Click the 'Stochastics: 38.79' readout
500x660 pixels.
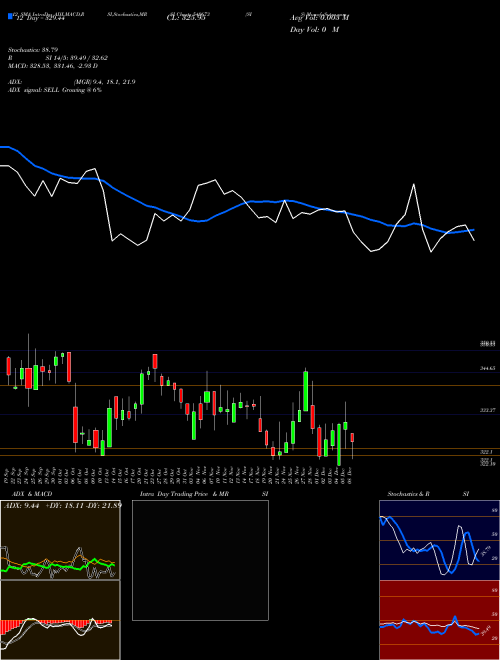pos(32,50)
